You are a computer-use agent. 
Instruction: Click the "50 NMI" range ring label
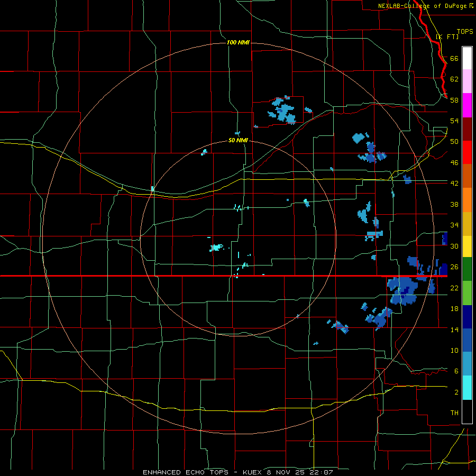tap(238, 141)
